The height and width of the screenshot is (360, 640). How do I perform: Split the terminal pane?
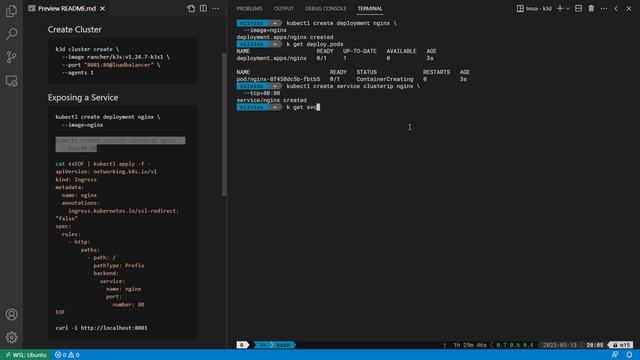[578, 9]
